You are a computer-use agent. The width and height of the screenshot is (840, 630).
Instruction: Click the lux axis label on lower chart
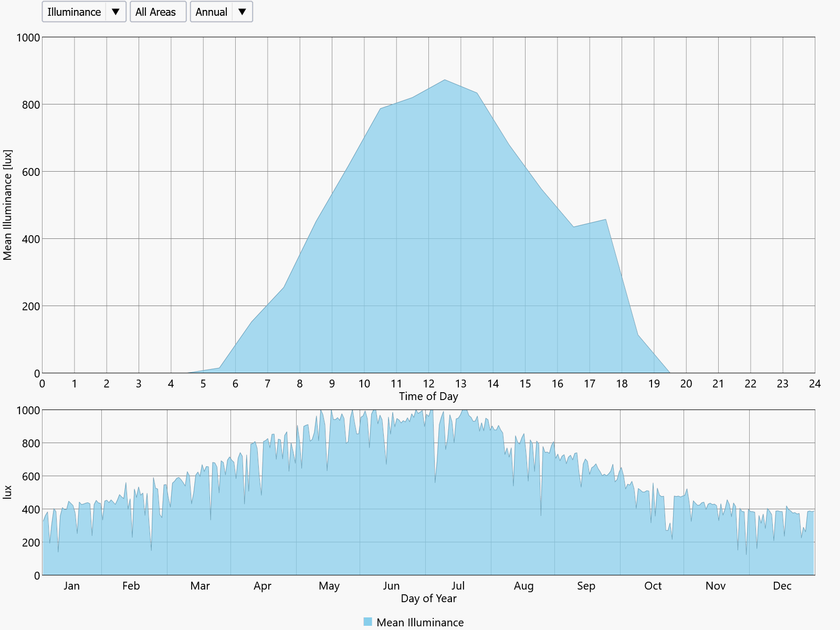pyautogui.click(x=7, y=491)
